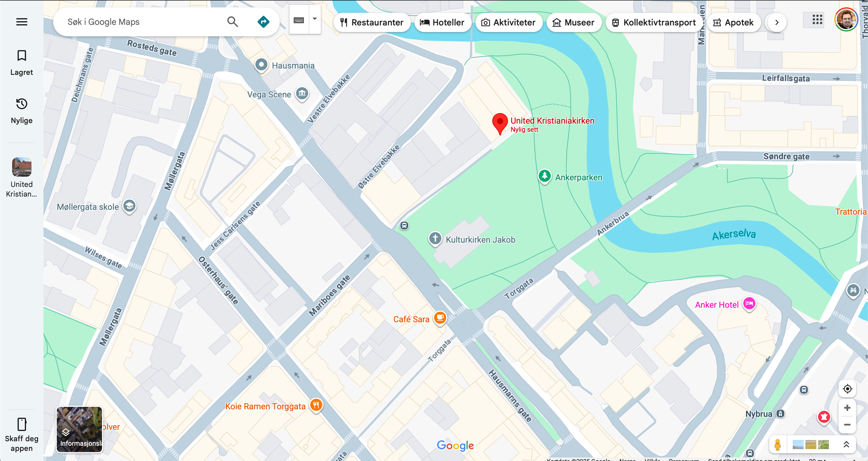Activate the Street View pegman
This screenshot has width=868, height=461.
point(778,445)
